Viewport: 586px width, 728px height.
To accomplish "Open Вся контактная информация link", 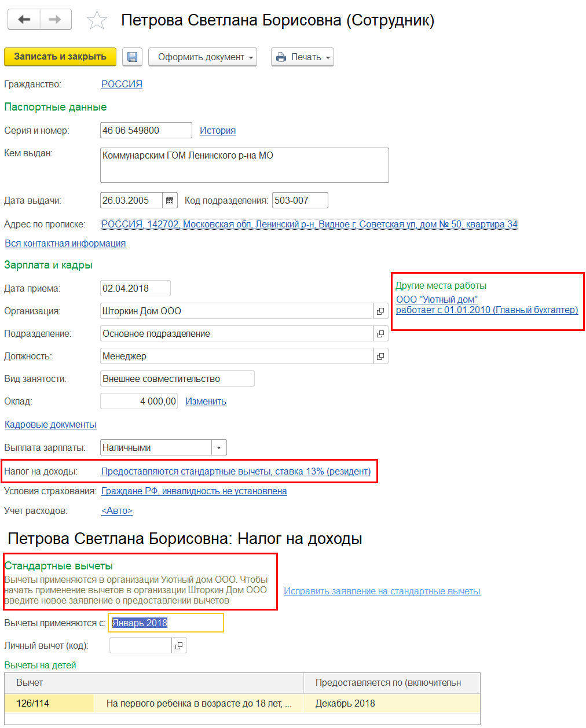I will [65, 243].
